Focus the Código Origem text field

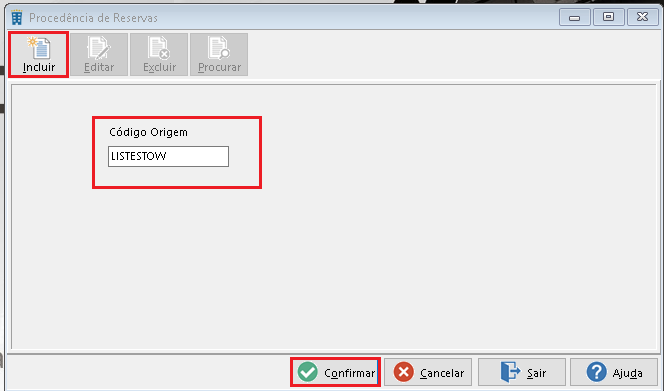169,156
